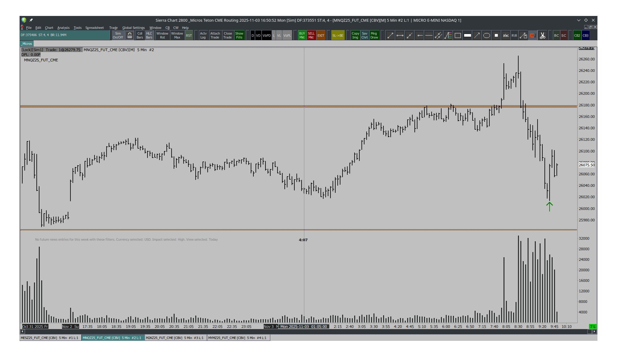Toggle Show Fills on chart
Image resolution: width=617 pixels, height=364 pixels.
tap(239, 35)
